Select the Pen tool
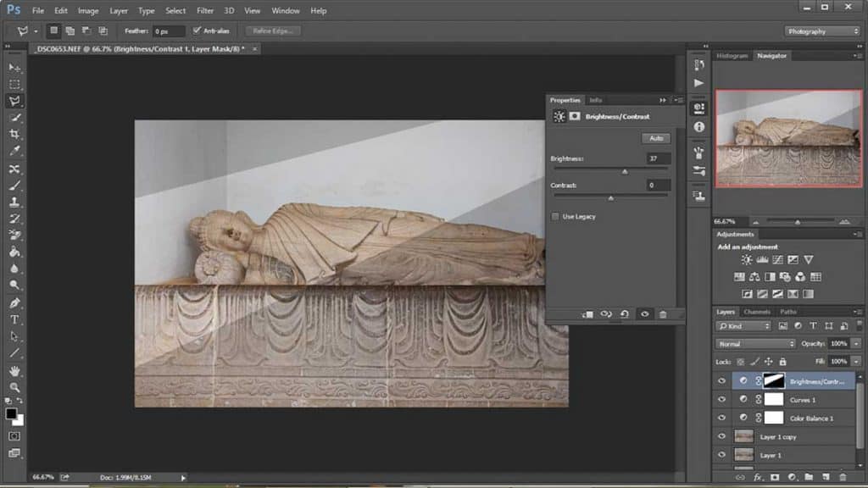 point(14,302)
